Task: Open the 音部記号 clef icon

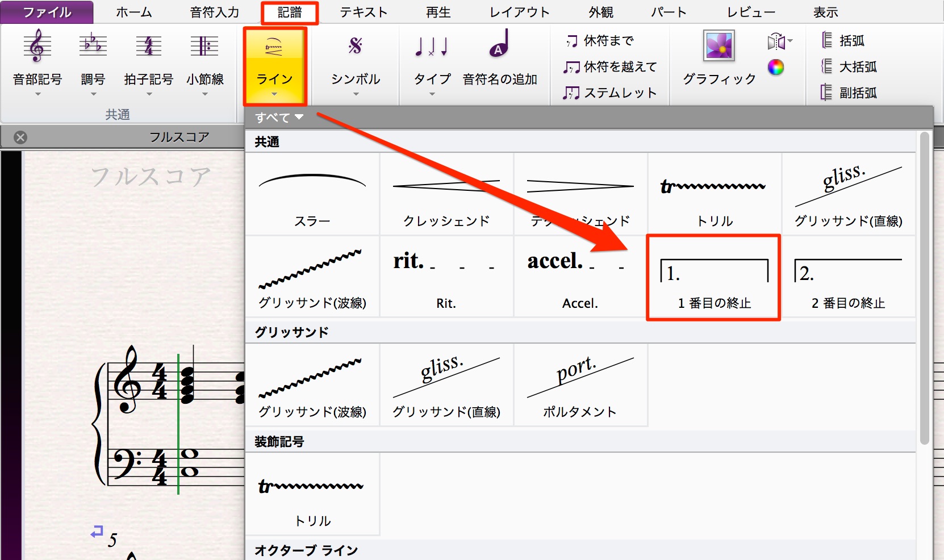Action: (37, 46)
